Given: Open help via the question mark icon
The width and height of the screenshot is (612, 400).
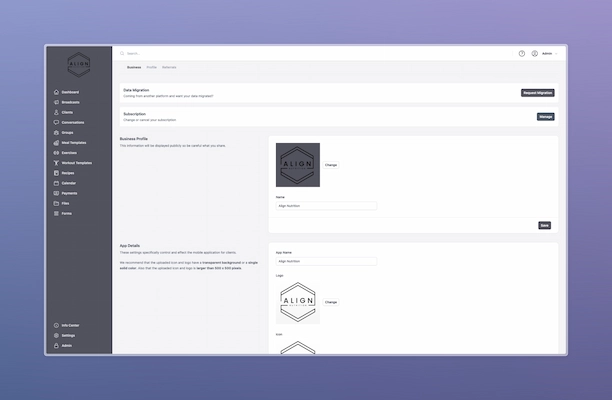Looking at the screenshot, I should 522,53.
